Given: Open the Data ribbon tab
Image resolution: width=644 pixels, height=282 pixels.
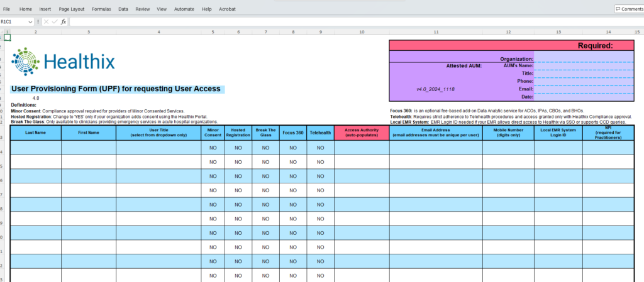Looking at the screenshot, I should (123, 9).
